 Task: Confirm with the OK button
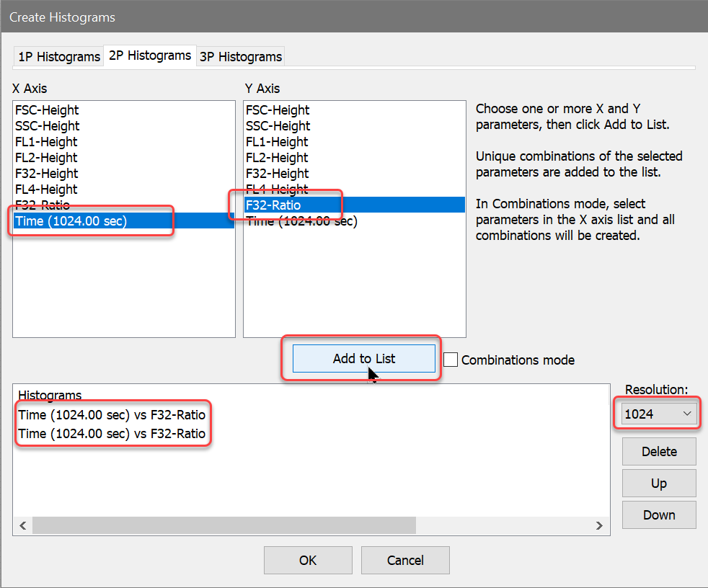point(308,560)
